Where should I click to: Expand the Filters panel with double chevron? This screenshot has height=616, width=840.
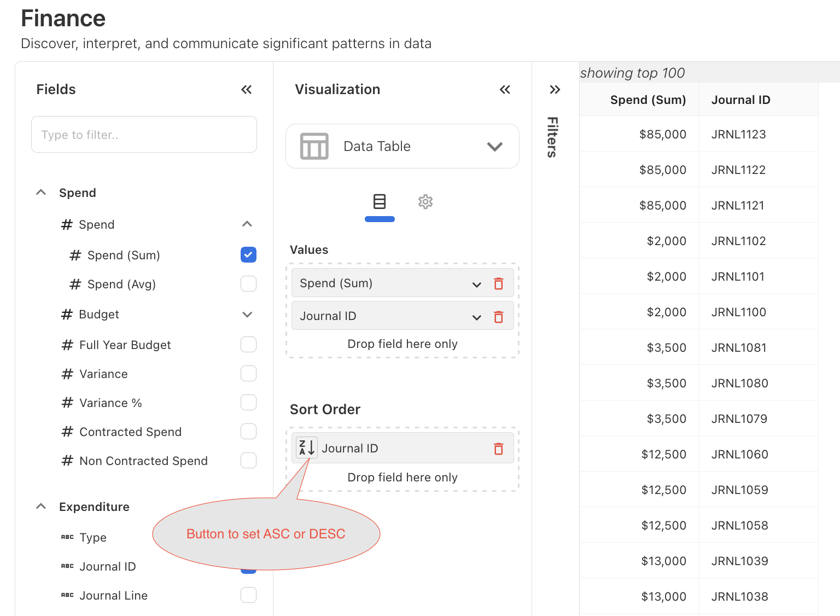point(555,90)
